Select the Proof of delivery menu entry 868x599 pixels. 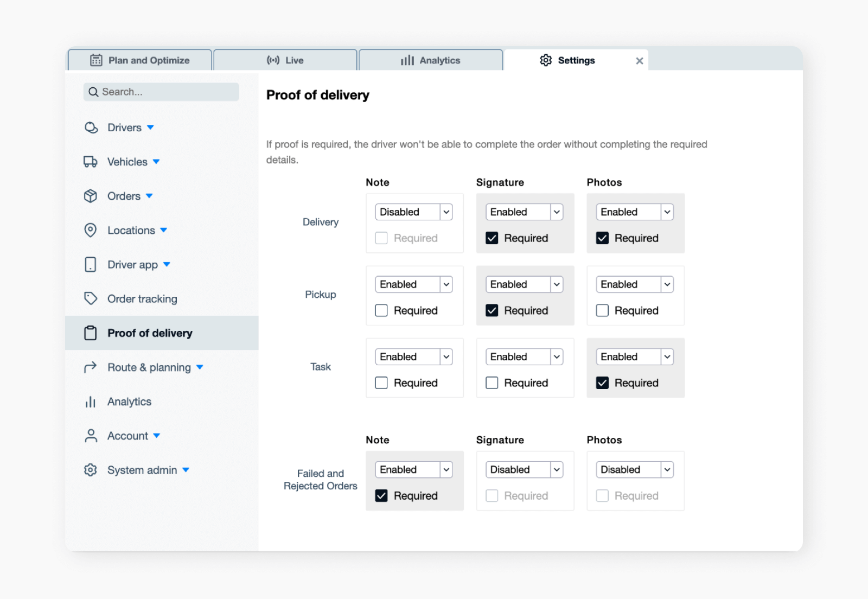(150, 333)
